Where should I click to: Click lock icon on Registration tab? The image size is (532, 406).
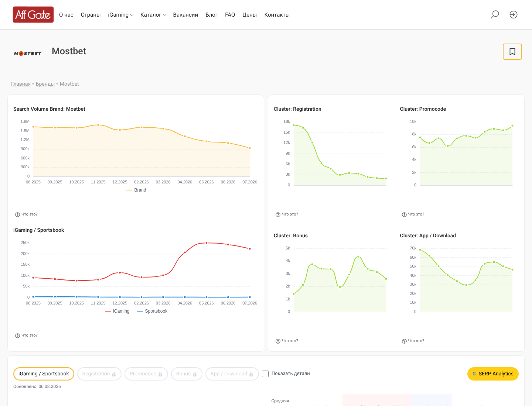tap(114, 374)
